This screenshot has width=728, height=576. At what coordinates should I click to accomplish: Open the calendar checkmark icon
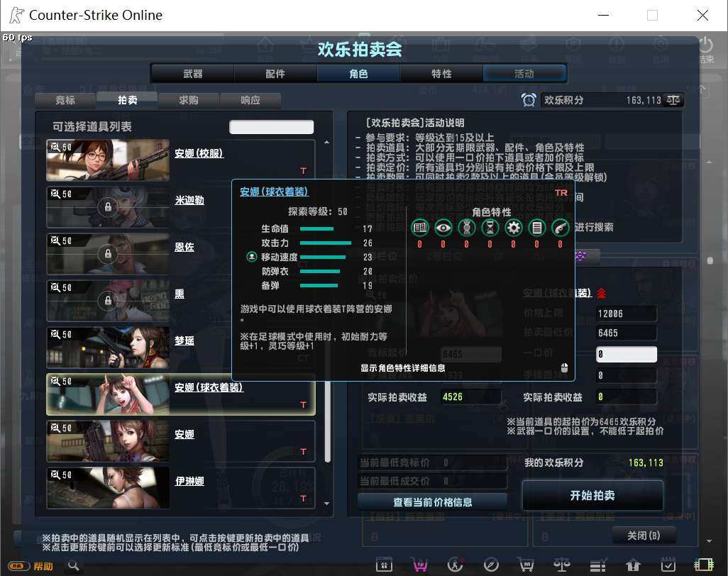point(668,565)
